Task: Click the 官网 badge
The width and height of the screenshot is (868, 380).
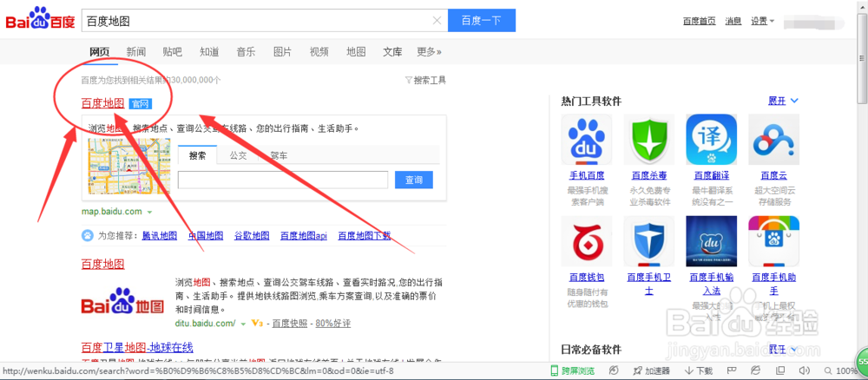Action: pyautogui.click(x=141, y=103)
